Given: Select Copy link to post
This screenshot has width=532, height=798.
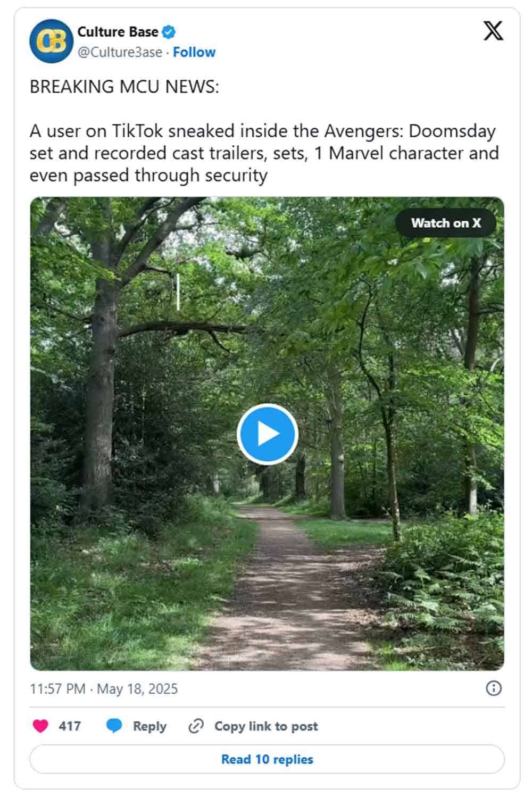Looking at the screenshot, I should 266,726.
